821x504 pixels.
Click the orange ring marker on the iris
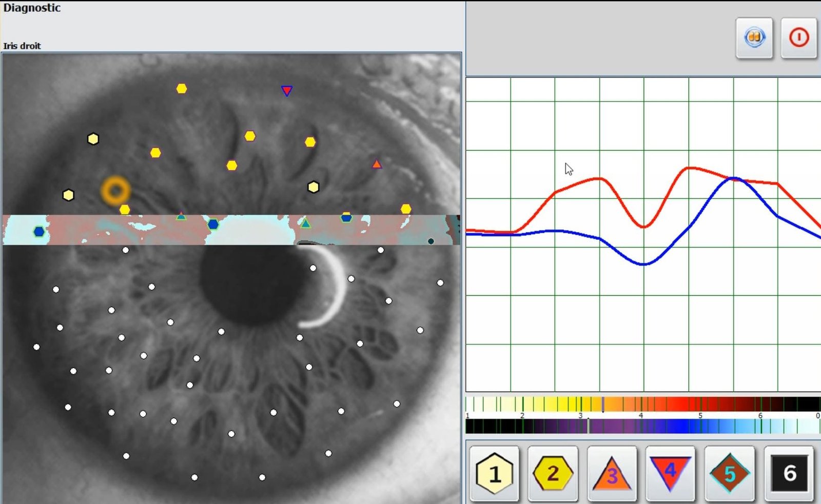[115, 190]
